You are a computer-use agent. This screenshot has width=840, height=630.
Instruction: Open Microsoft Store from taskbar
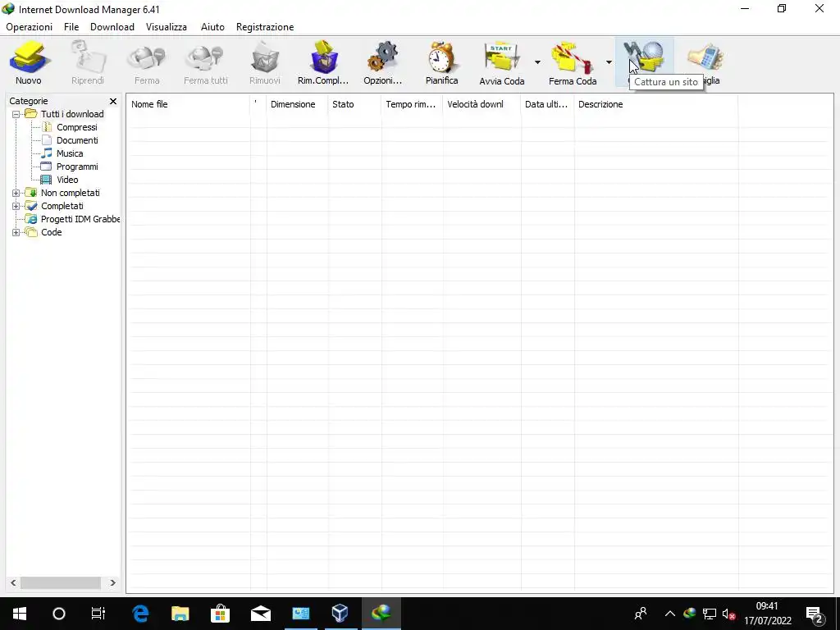click(220, 614)
